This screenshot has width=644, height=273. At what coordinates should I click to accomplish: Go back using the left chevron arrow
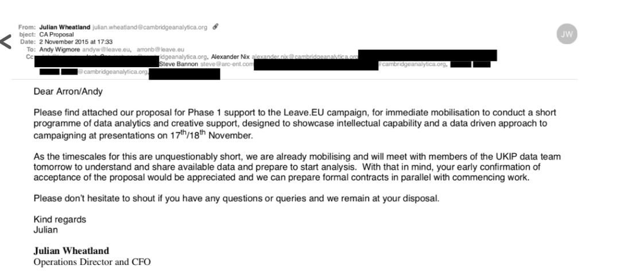point(6,41)
